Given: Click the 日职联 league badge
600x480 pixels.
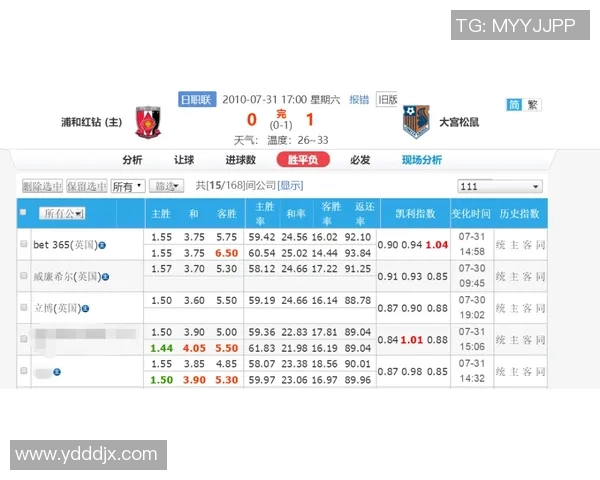Looking at the screenshot, I should [196, 99].
